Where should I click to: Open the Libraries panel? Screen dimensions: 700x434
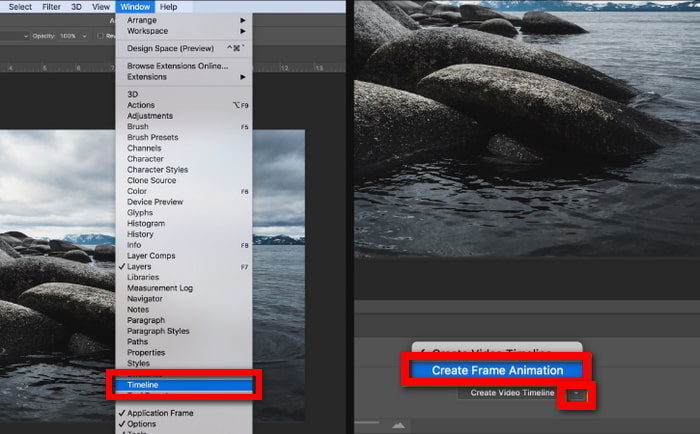(184, 277)
